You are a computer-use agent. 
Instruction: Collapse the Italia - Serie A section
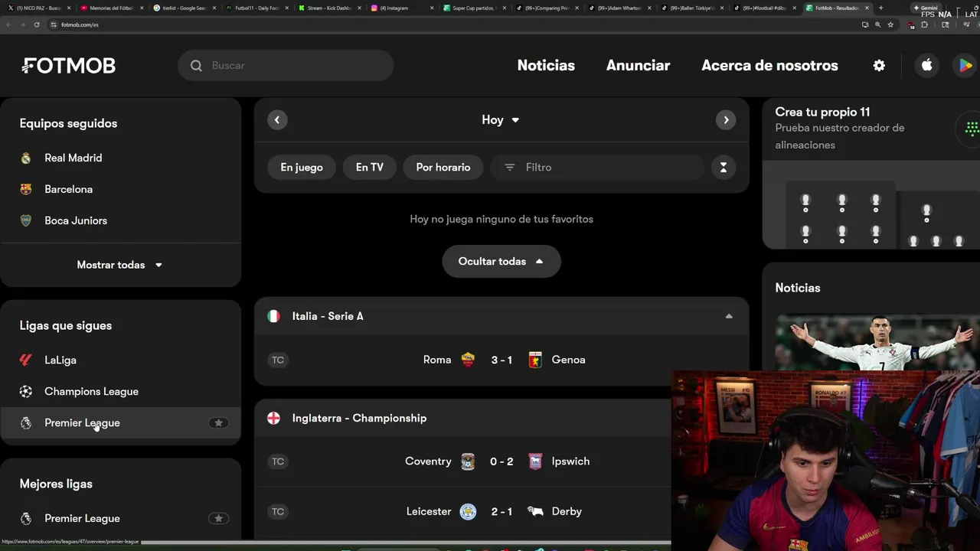point(729,316)
